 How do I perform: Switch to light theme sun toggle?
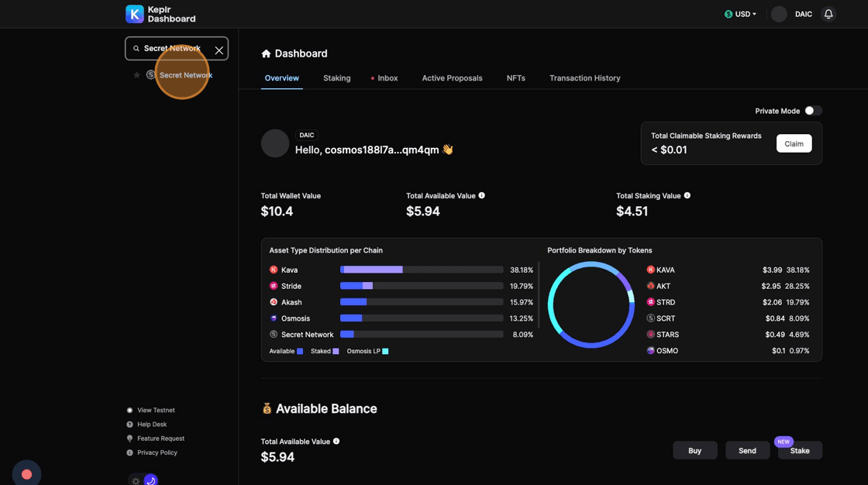click(136, 480)
